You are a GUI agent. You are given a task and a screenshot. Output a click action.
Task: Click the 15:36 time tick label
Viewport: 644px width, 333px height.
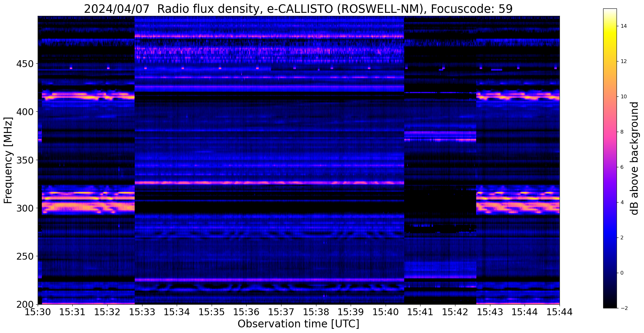(247, 311)
